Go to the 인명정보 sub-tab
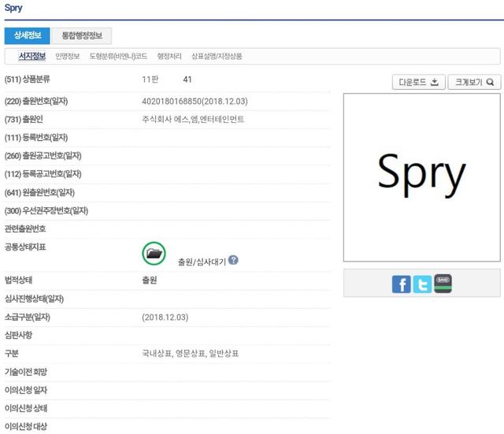Screen dimensions: 504x434 point(67,57)
